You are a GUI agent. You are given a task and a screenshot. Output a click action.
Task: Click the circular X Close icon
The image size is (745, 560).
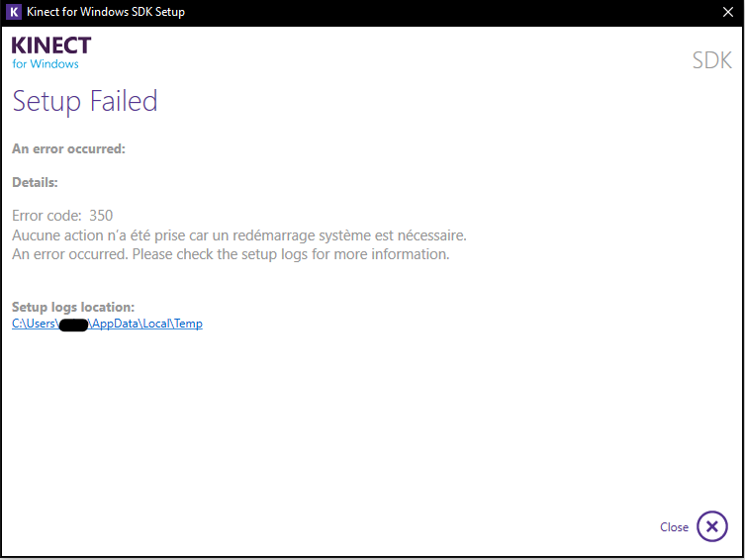click(x=711, y=526)
